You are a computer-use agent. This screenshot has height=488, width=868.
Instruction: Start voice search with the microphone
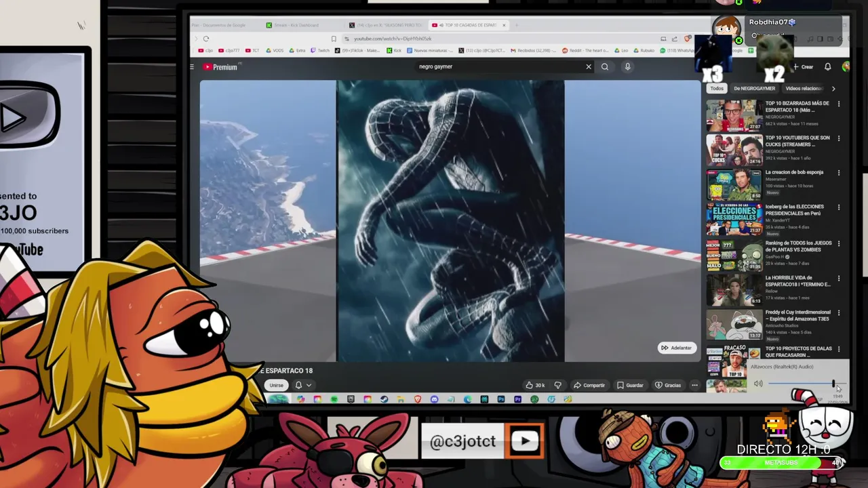(627, 66)
